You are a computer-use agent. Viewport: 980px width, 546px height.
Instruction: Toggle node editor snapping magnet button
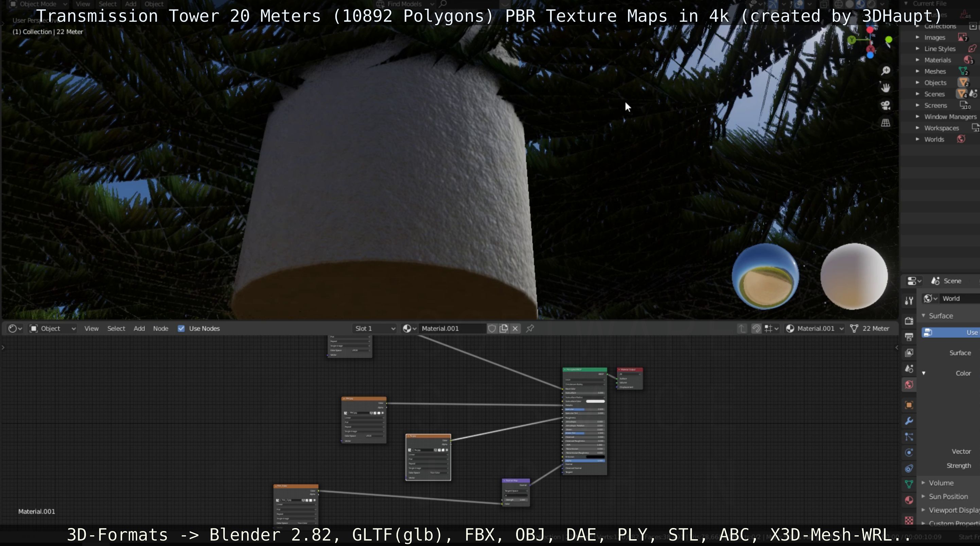coord(756,328)
